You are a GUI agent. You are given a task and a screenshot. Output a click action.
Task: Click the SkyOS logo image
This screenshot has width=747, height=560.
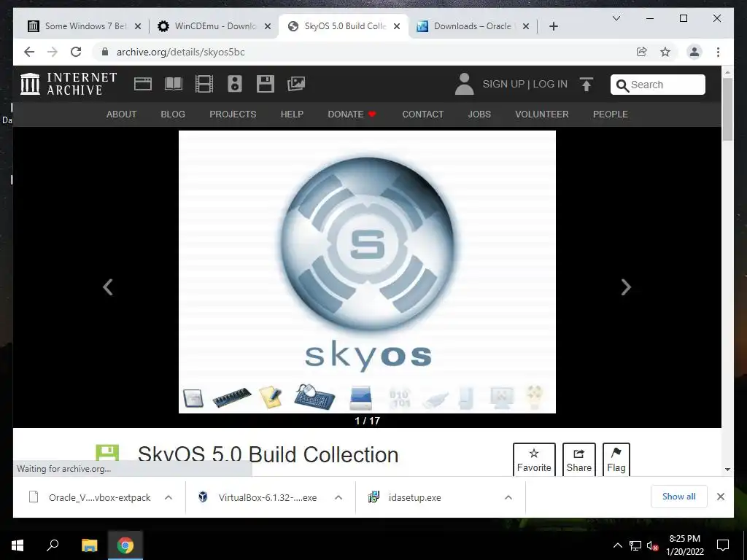tap(368, 272)
